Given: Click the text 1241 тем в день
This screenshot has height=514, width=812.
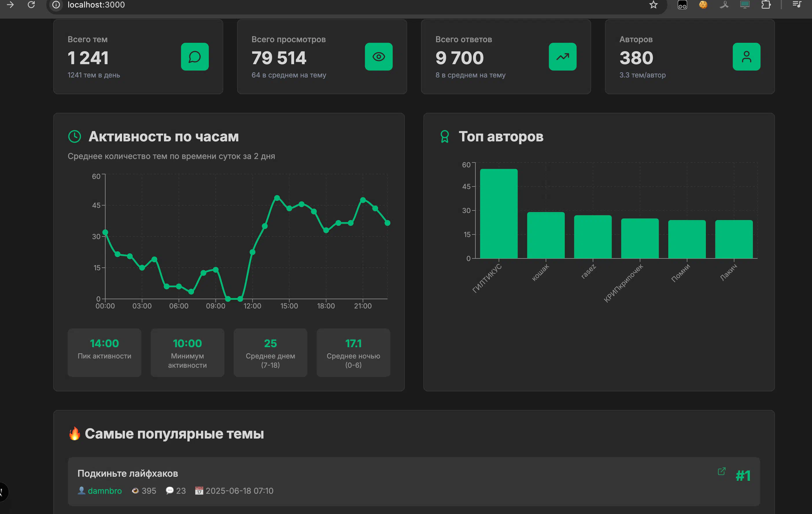Looking at the screenshot, I should (x=94, y=75).
